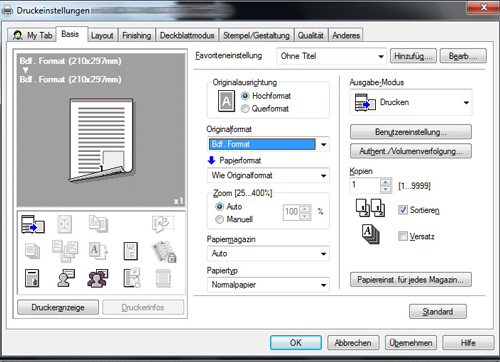Open the Qualität tab
Viewport: 500px width, 362px height.
(310, 35)
